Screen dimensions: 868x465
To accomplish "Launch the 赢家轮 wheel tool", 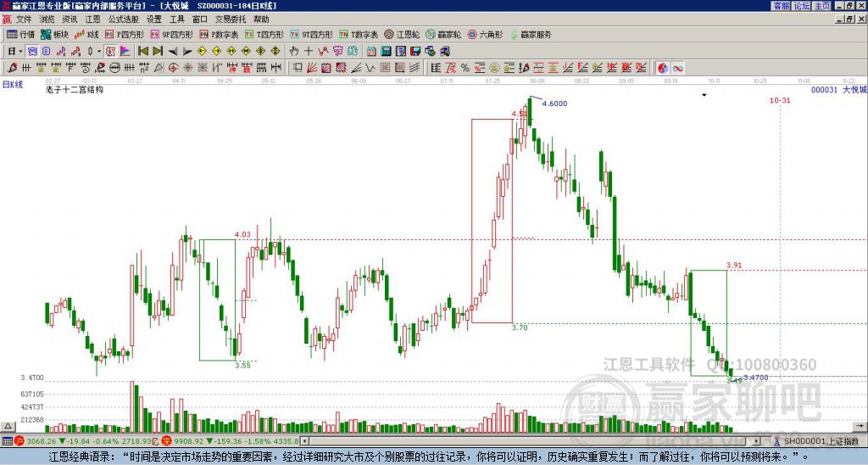I will click(443, 34).
